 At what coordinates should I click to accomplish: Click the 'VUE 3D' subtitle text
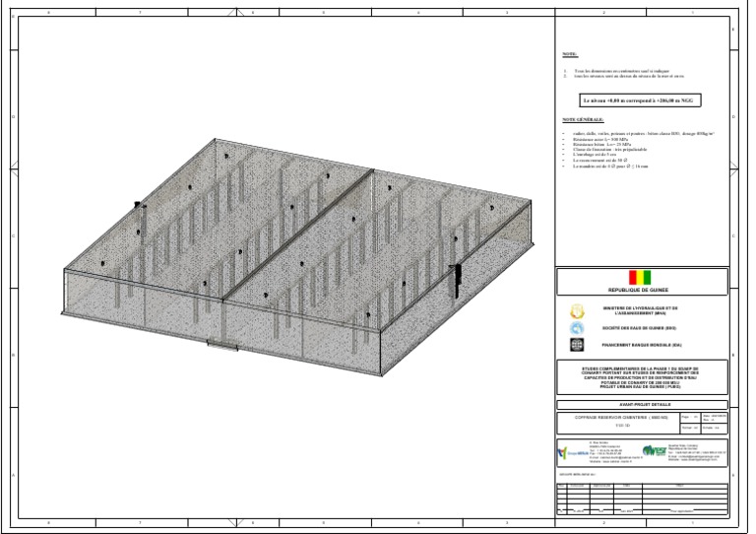pyautogui.click(x=623, y=426)
